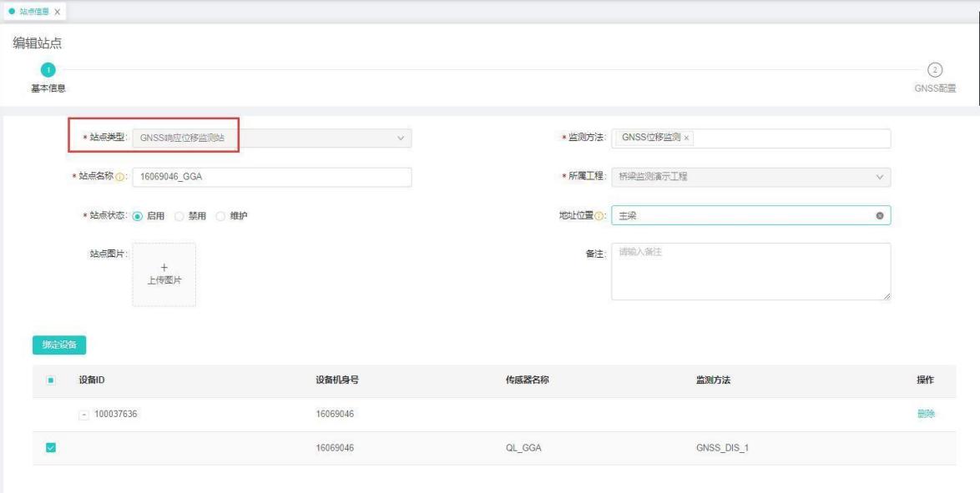Screen dimensions: 980x493
Task: Collapse device row 100037636
Action: [x=83, y=415]
